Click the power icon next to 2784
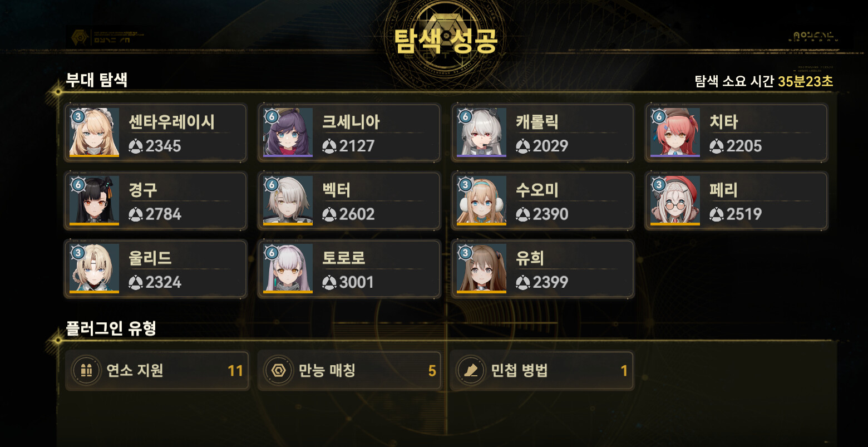Screen dimensions: 868x447 (136, 214)
